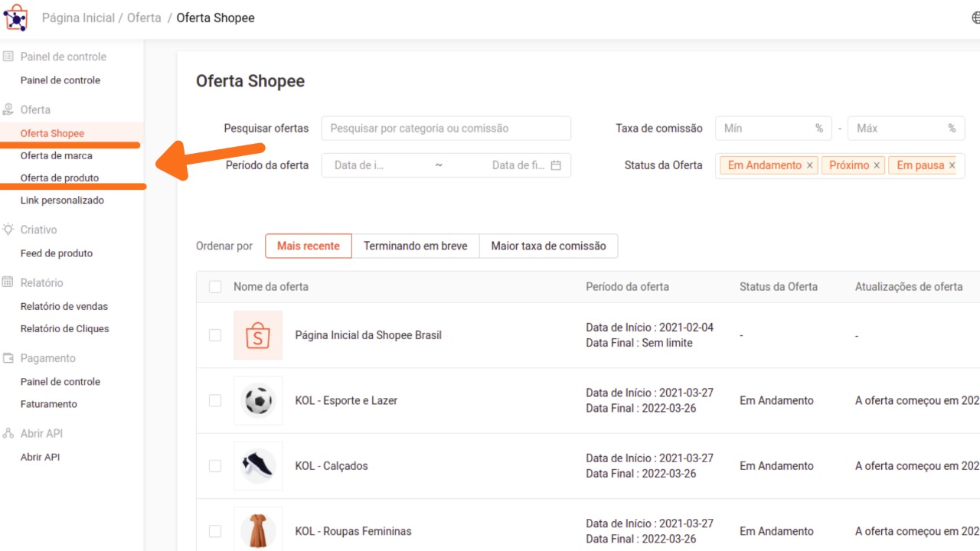Screen dimensions: 980x551
Task: Click the Período da oferta column header
Action: pyautogui.click(x=628, y=287)
